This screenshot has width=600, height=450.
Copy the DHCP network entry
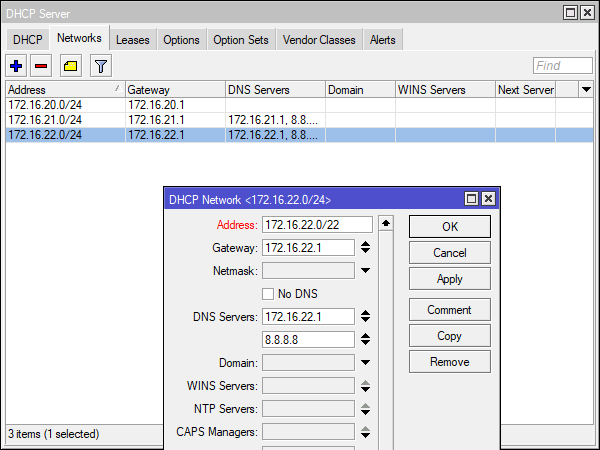450,336
